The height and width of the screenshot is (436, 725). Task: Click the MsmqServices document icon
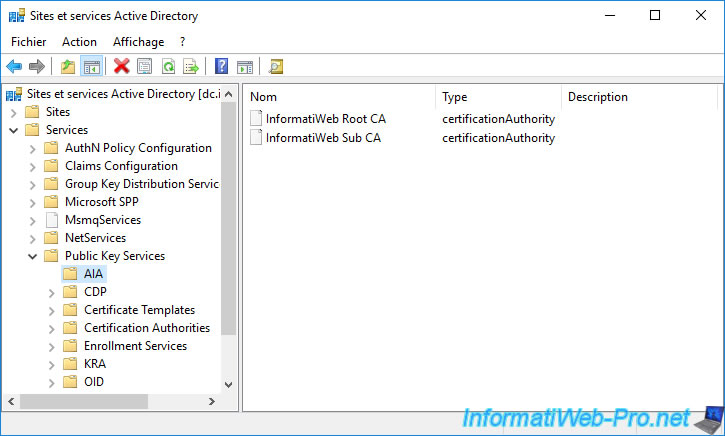(x=52, y=220)
